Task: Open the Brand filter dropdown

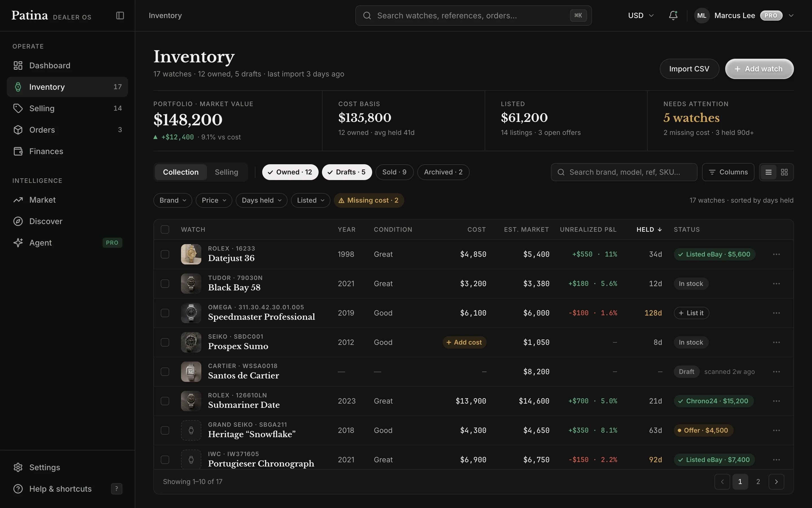Action: pos(173,200)
